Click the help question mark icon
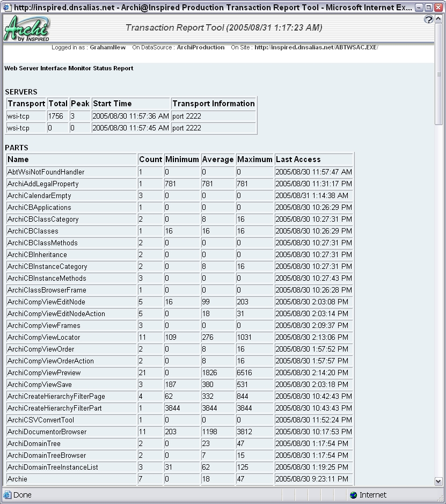 pos(428,20)
